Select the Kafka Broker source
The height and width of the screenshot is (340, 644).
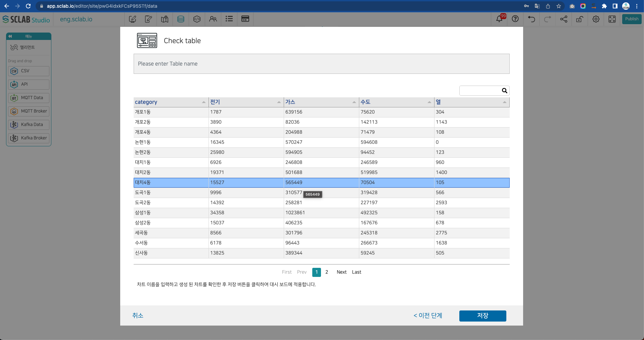29,138
